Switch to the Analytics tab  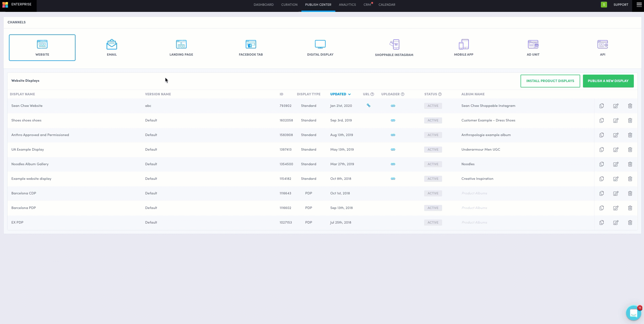pyautogui.click(x=347, y=5)
